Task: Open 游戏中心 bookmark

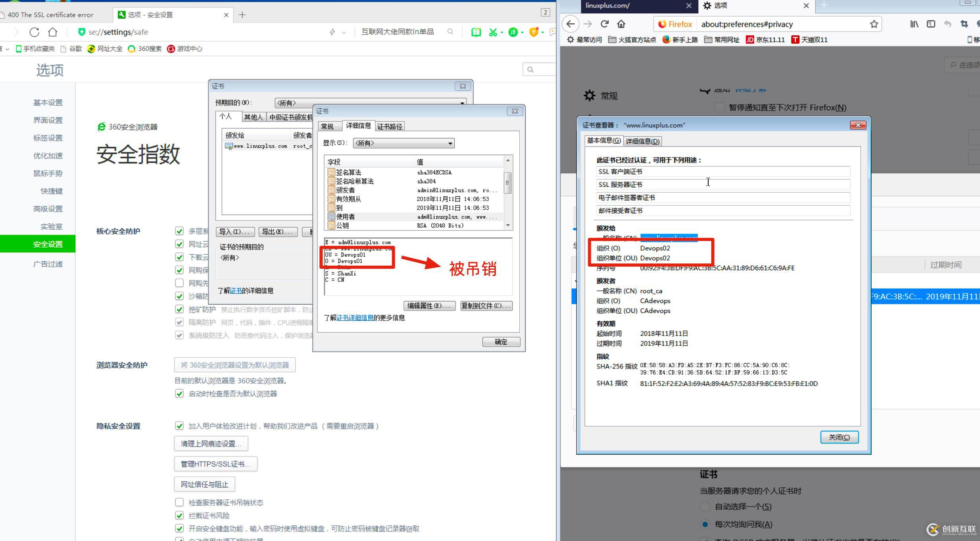Action: click(x=184, y=49)
